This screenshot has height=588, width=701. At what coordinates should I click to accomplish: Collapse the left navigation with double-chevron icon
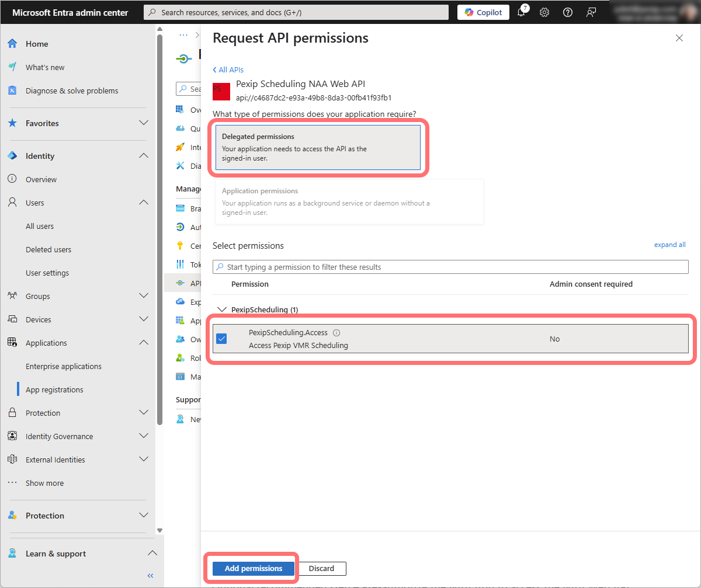coord(150,576)
